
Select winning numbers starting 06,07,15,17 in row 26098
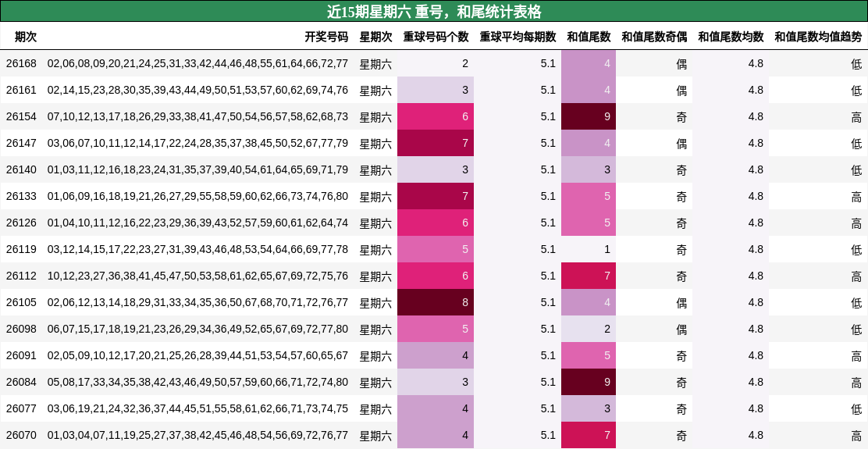(x=197, y=330)
